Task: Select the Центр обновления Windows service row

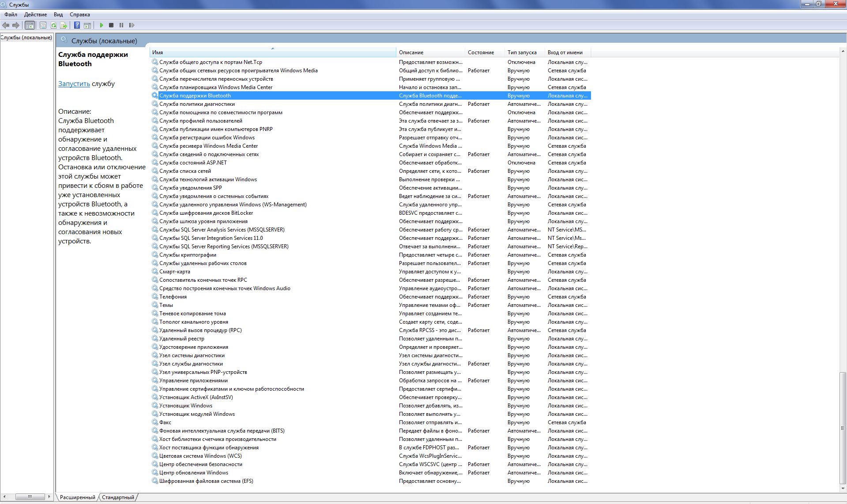Action: 194,473
